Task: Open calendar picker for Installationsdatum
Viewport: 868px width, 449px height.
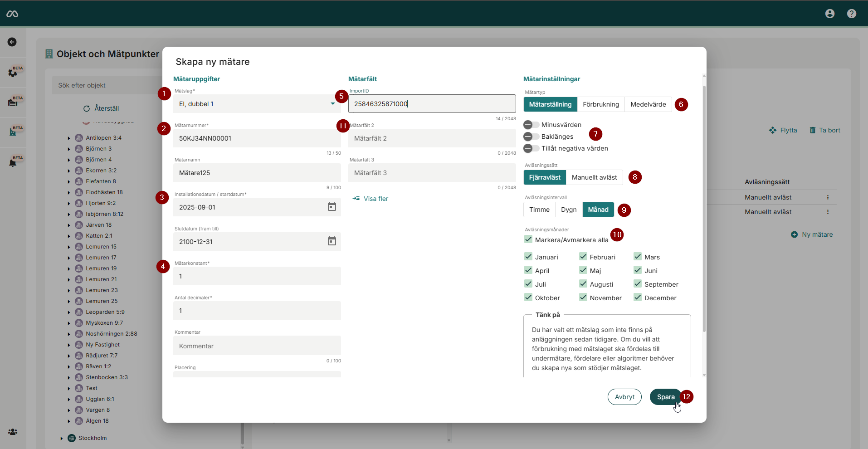Action: [x=332, y=207]
